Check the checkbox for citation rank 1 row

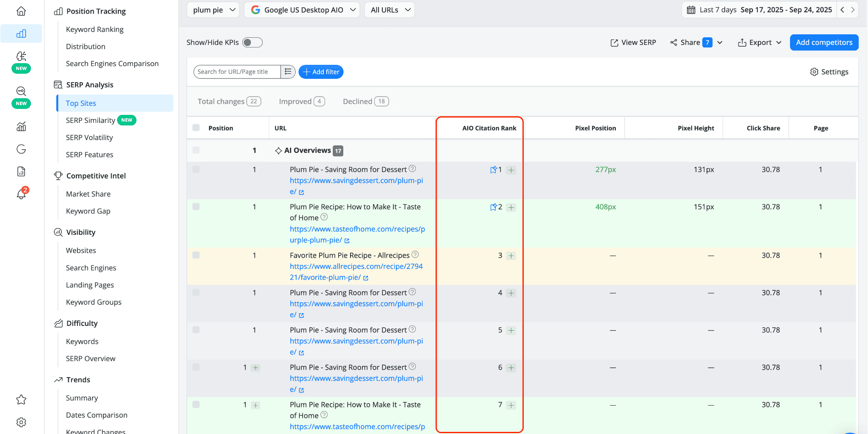tap(196, 169)
